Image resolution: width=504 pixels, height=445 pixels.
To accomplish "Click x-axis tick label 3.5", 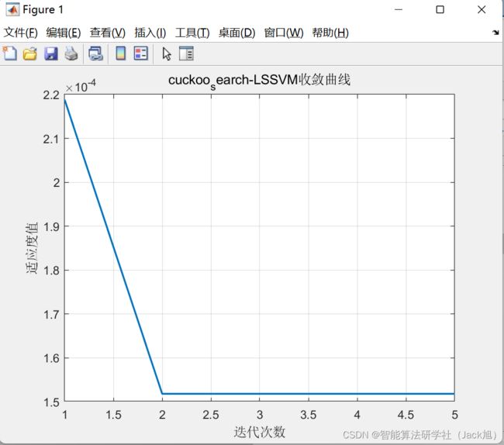I will (x=309, y=415).
